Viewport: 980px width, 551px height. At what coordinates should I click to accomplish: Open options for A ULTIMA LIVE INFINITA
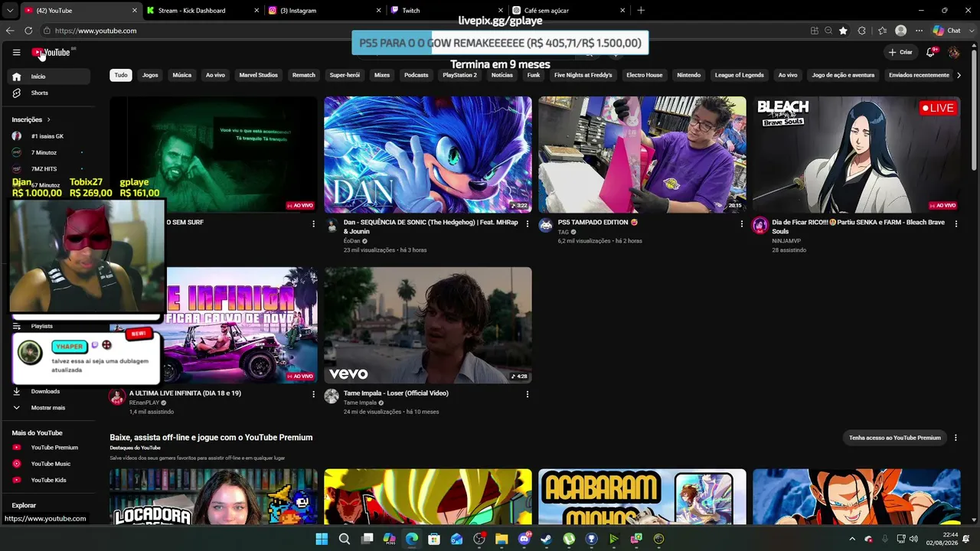coord(312,394)
